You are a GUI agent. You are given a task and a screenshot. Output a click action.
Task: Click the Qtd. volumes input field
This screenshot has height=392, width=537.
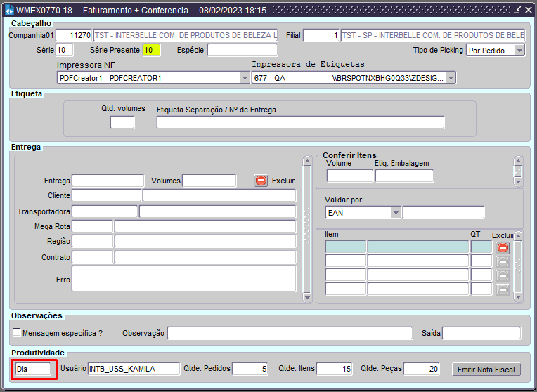[122, 123]
